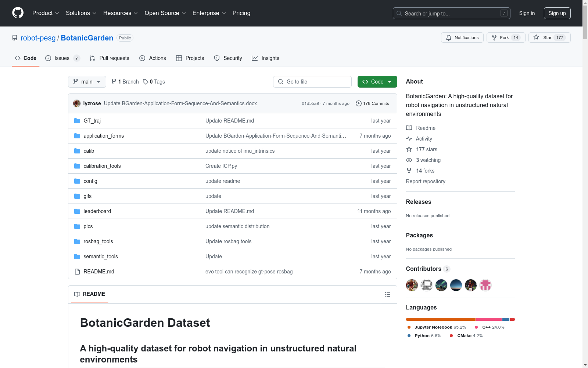View the 178 Commits history
The image size is (588, 368).
tap(372, 103)
